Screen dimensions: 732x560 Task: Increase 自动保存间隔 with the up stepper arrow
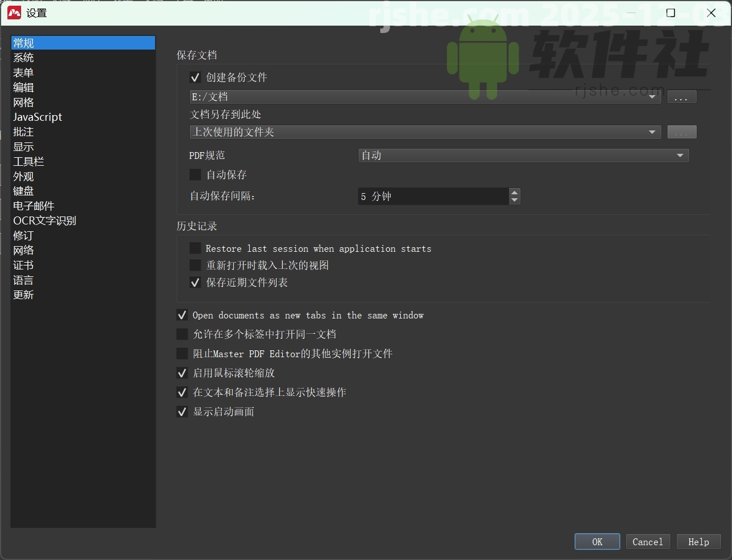pyautogui.click(x=514, y=193)
